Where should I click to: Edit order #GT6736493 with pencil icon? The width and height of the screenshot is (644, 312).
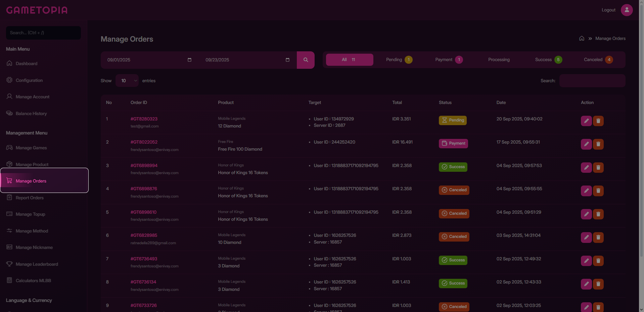point(586,261)
